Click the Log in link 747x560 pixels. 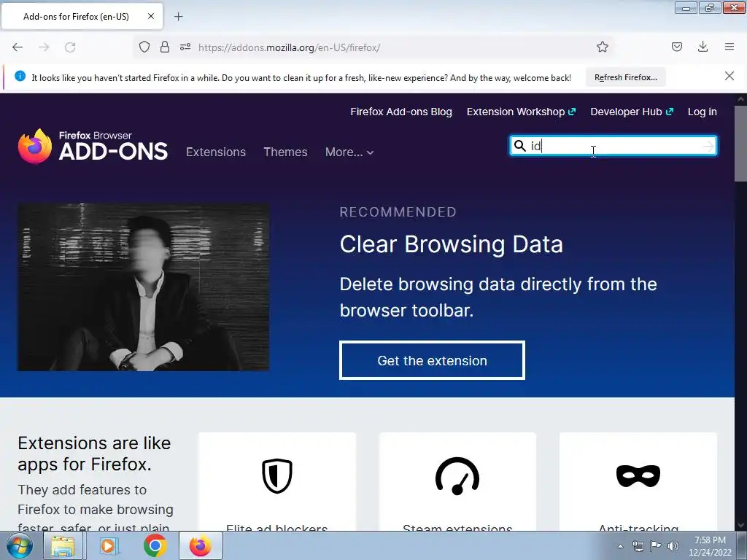pyautogui.click(x=703, y=112)
